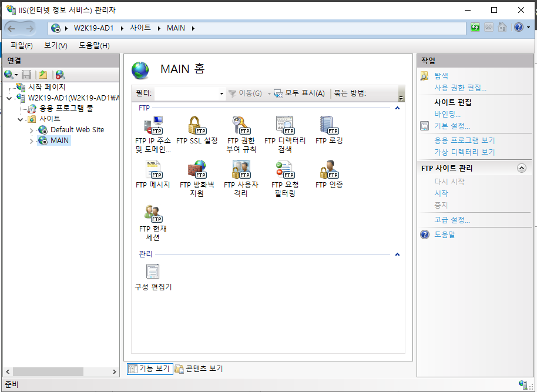The height and width of the screenshot is (392, 537).
Task: Open FTP 사용자 격리 feature
Action: coord(241,179)
